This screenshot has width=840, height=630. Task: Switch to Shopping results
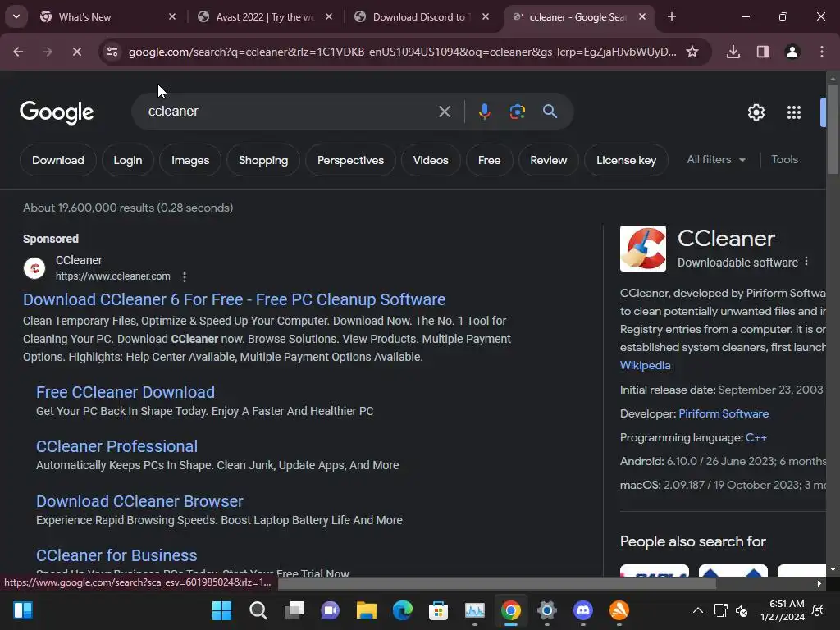point(263,160)
